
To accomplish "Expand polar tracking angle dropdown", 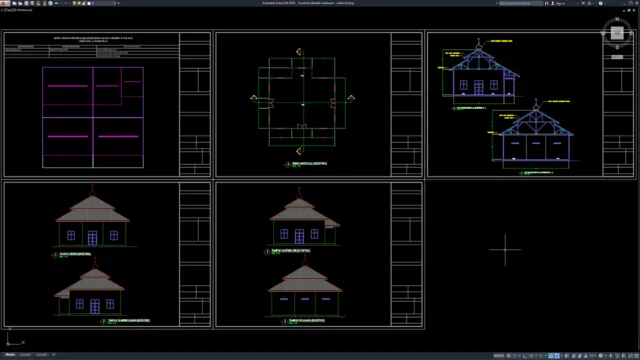I will [536, 356].
